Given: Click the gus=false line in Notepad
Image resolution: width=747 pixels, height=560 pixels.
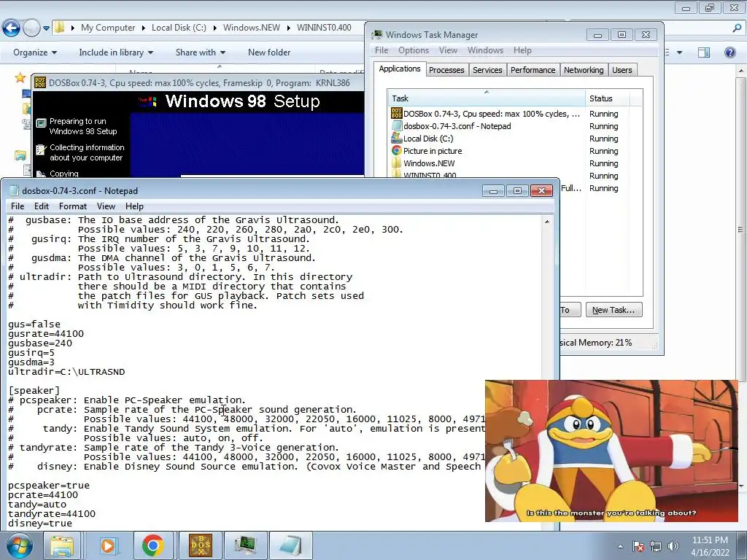Looking at the screenshot, I should tap(34, 324).
